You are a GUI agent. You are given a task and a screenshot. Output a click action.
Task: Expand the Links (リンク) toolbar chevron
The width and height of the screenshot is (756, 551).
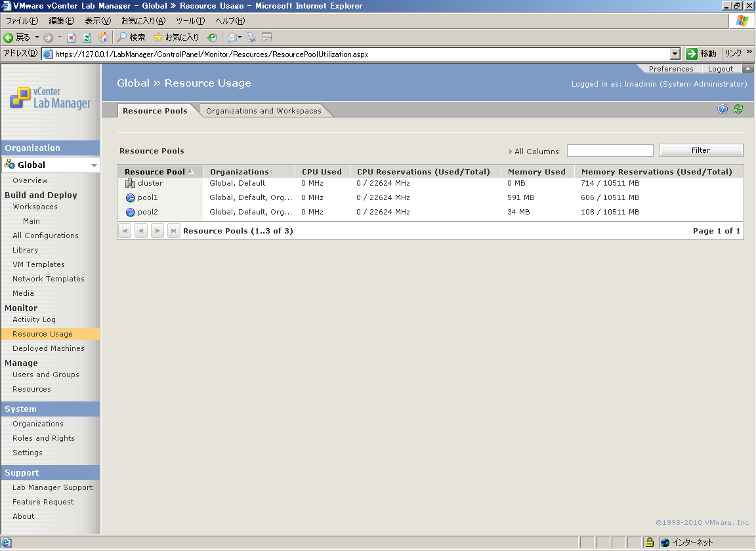[749, 52]
